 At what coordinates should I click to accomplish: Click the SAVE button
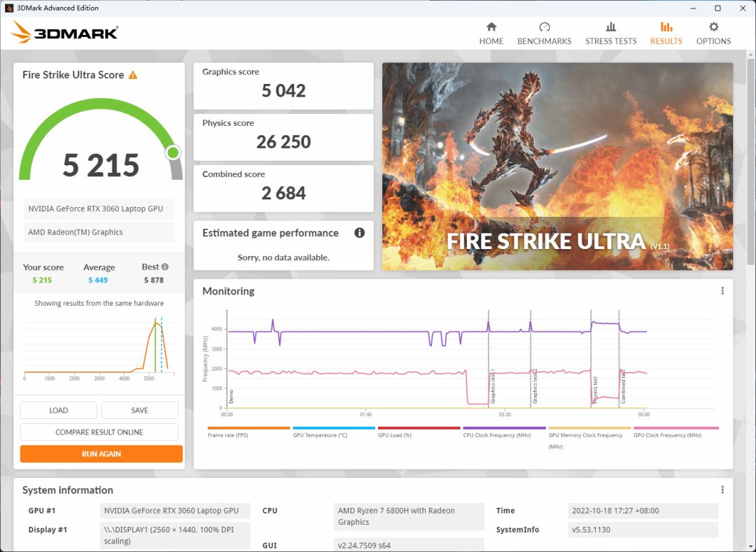tap(139, 411)
